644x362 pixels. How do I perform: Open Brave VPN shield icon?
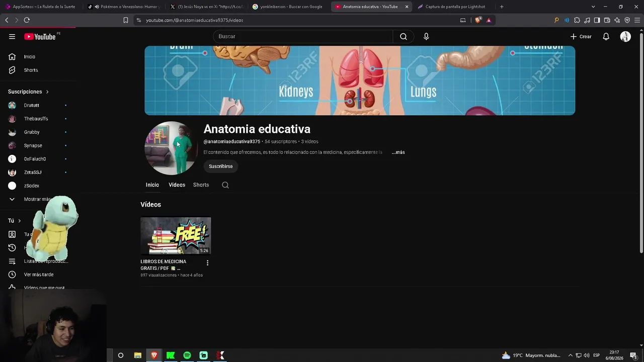pos(627,20)
